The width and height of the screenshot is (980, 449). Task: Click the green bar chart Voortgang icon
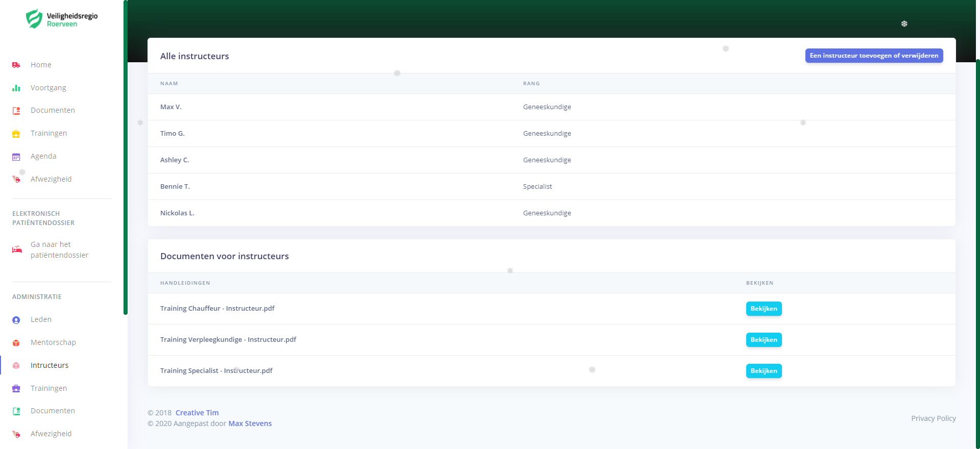pos(16,88)
